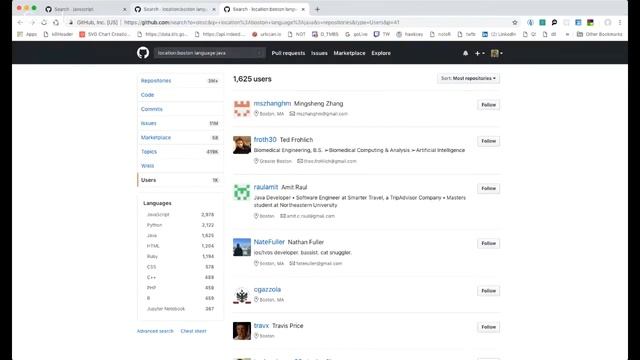
Task: Select Marketplace search category in sidebar
Action: point(180,138)
